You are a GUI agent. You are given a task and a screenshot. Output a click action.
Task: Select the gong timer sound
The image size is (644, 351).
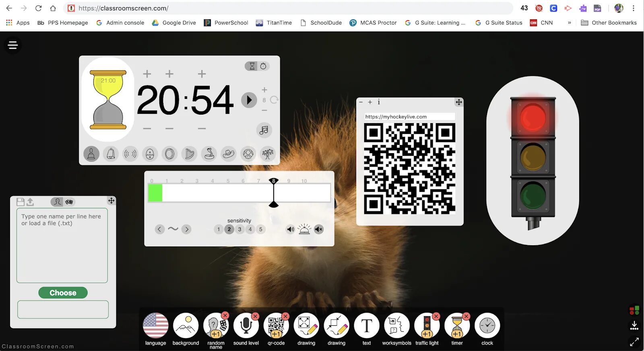point(169,154)
